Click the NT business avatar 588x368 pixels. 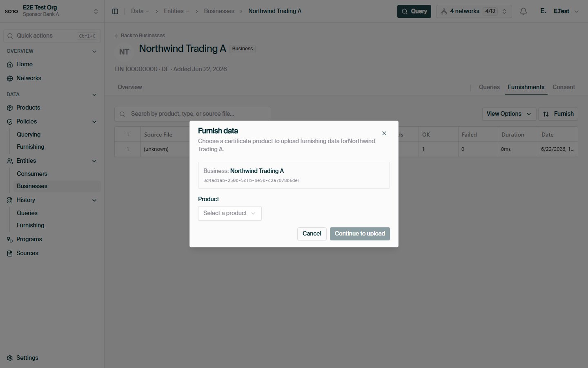pos(124,52)
